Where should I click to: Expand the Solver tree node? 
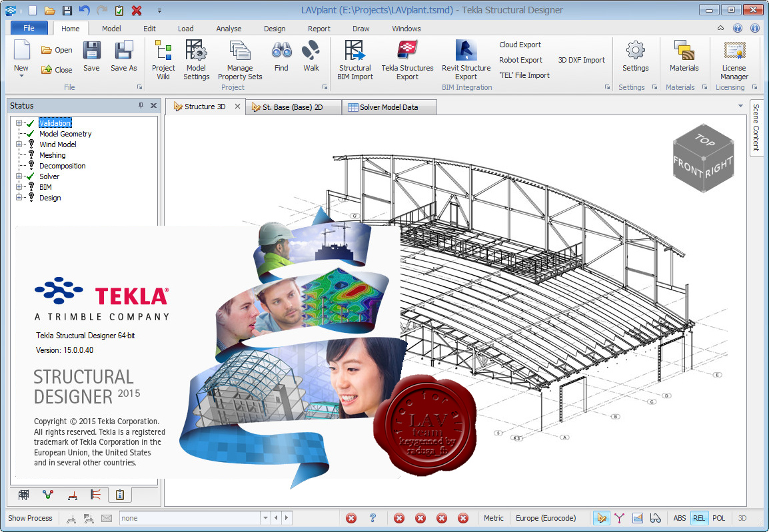[x=19, y=176]
